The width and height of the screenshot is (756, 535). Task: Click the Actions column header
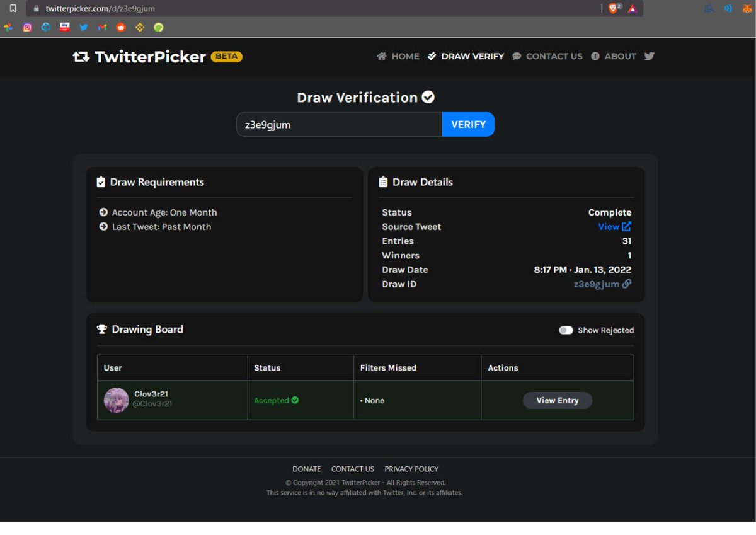pos(503,367)
